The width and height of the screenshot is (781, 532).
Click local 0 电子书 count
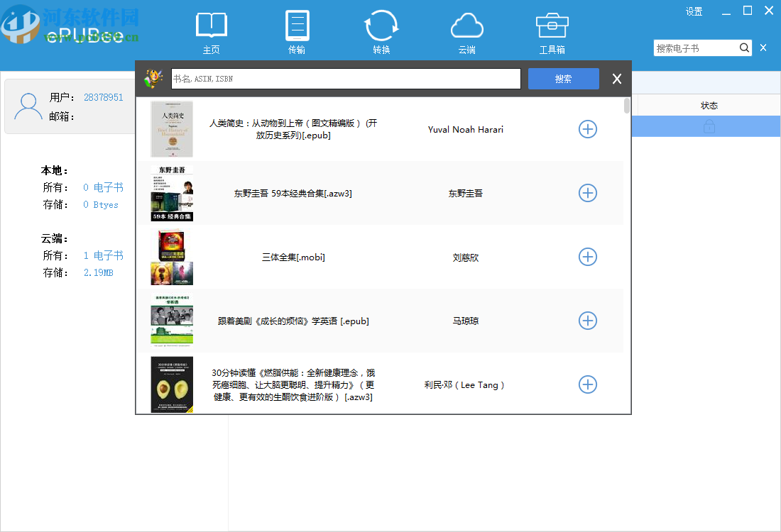(x=103, y=187)
